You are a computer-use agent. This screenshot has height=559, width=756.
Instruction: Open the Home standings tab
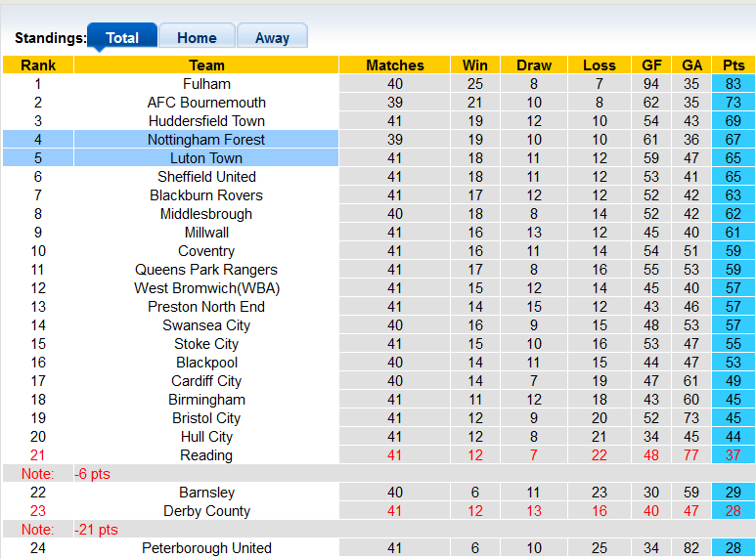197,37
